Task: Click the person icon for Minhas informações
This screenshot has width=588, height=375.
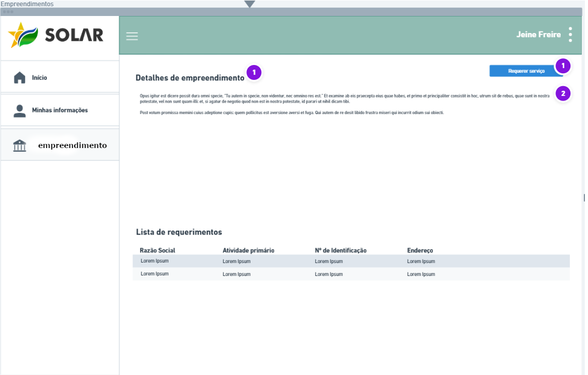Action: (20, 111)
